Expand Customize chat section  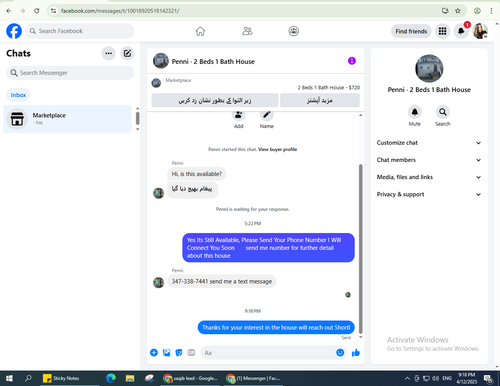click(429, 143)
